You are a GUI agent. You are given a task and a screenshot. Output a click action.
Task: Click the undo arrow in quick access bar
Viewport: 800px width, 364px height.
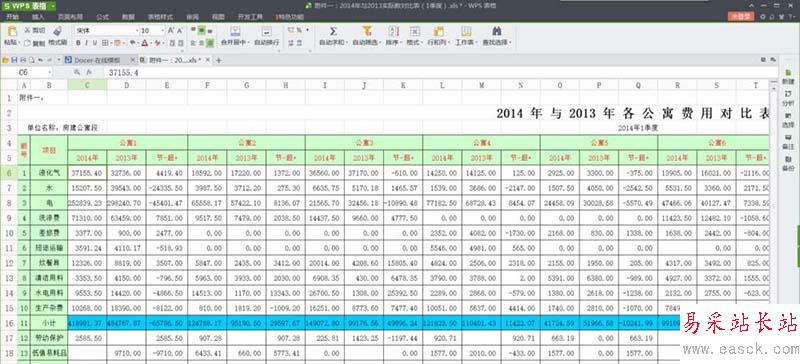click(40, 60)
